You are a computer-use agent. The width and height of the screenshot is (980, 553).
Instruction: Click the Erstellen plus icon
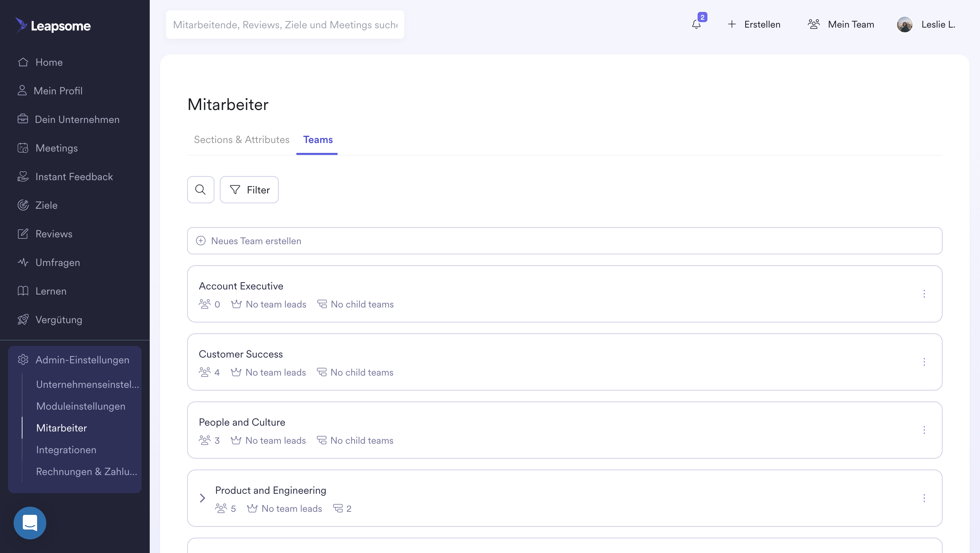click(732, 25)
